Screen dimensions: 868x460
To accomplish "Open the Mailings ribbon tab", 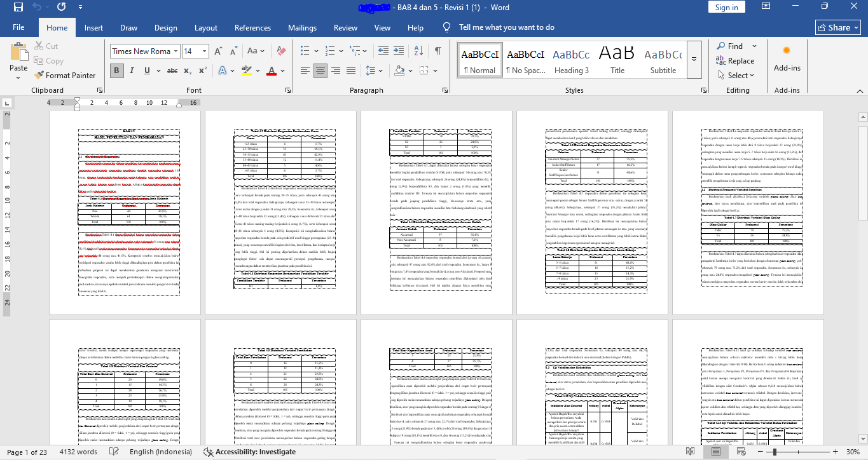I will [302, 28].
